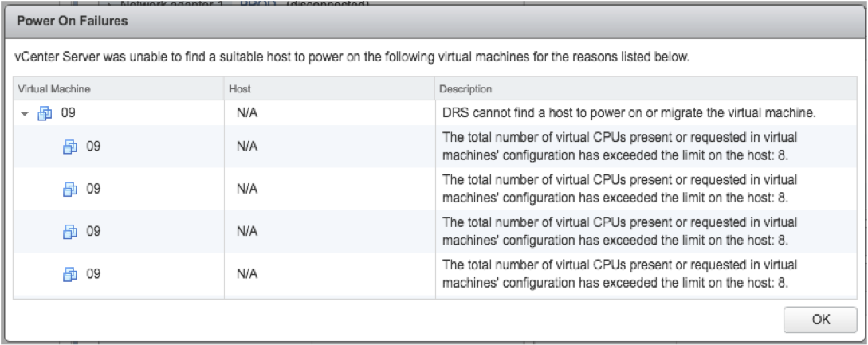Click the parent 09 VM icon
The image size is (868, 345).
pyautogui.click(x=45, y=113)
